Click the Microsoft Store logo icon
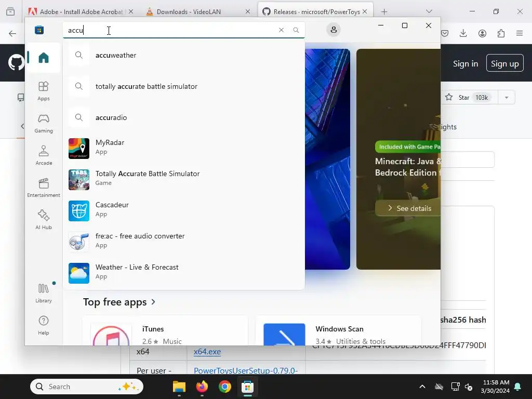This screenshot has width=532, height=399. click(39, 30)
